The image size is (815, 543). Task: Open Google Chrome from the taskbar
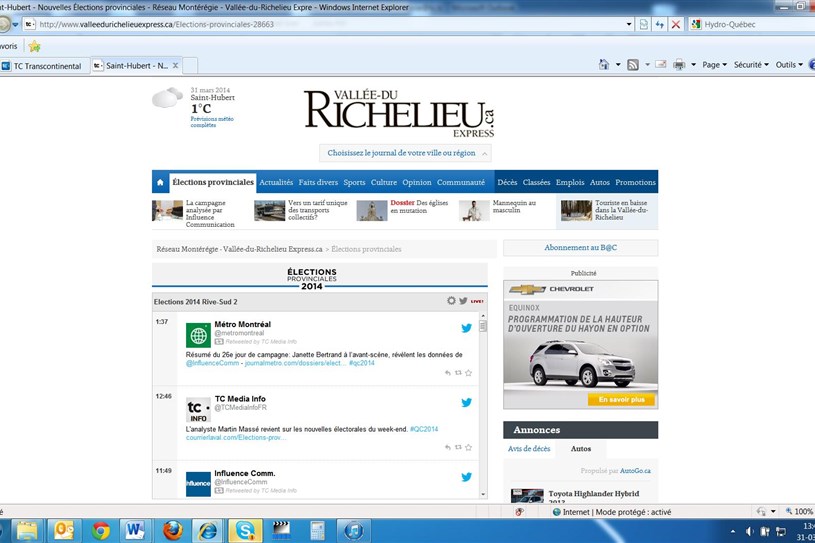101,531
